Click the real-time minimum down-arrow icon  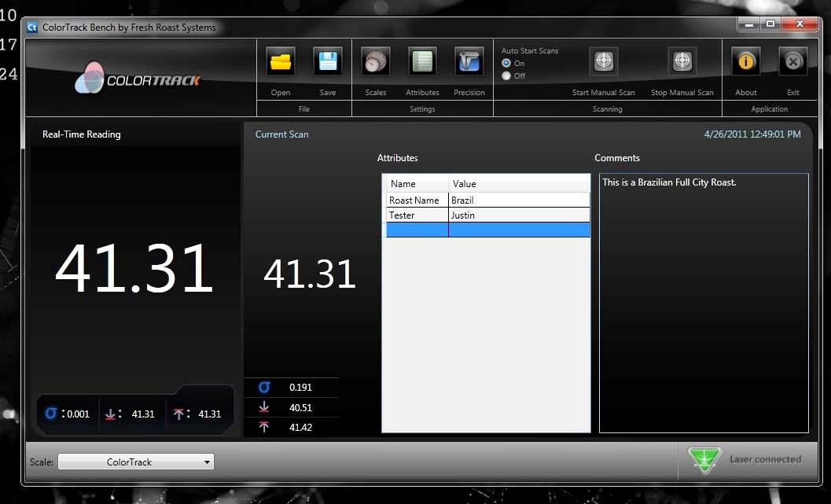pyautogui.click(x=110, y=414)
